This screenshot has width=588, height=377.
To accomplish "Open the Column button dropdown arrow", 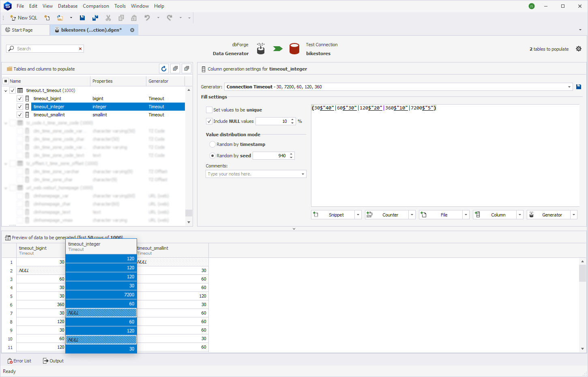I will pyautogui.click(x=520, y=215).
